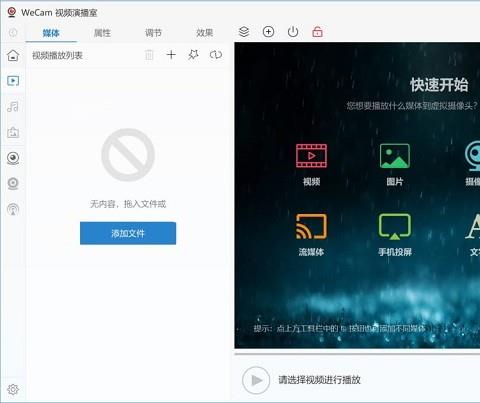The image size is (480, 403).
Task: Open the broadcast antenna sidebar icon
Action: (13, 209)
